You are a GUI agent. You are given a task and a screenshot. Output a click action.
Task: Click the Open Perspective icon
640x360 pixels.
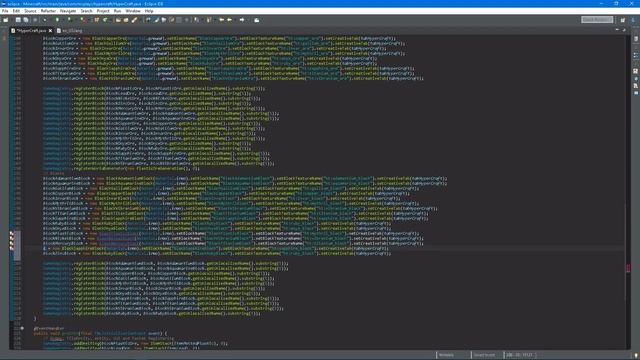tap(623, 20)
